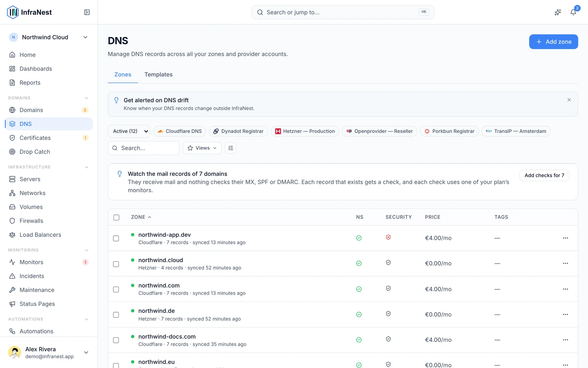The image size is (588, 368).
Task: Open row actions for northwind.com
Action: (x=565, y=289)
